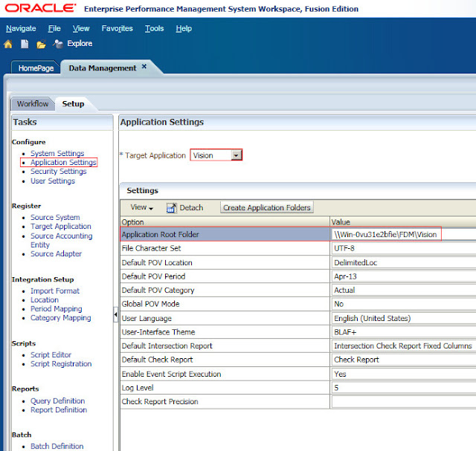Click the Option column header
This screenshot has width=476, height=451.
[x=225, y=222]
